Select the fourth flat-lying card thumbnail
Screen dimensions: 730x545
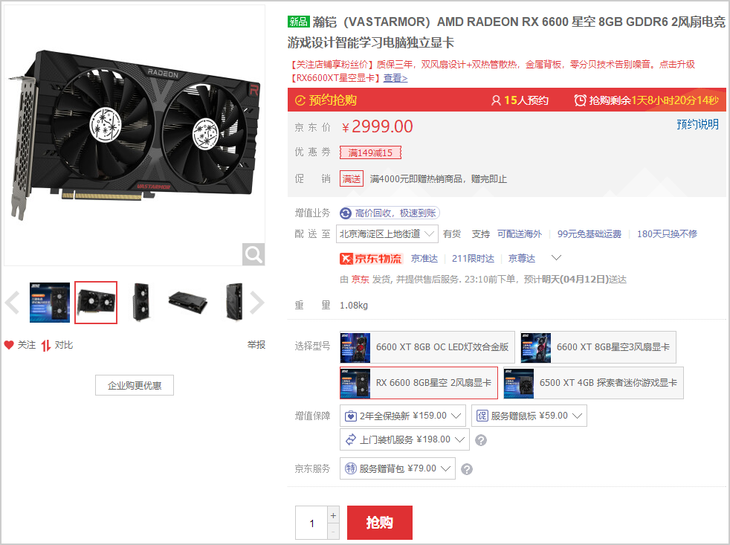(188, 303)
